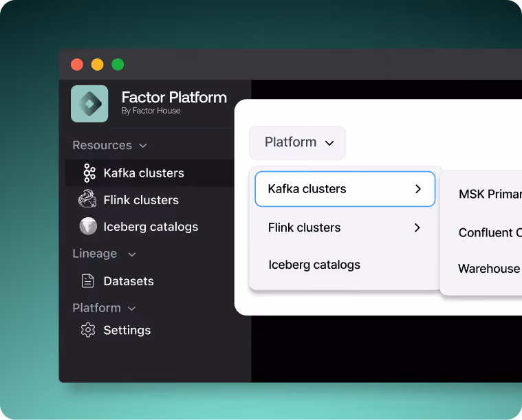The height and width of the screenshot is (420, 522).
Task: Open Kafka clusters in the sidebar
Action: (x=150, y=173)
